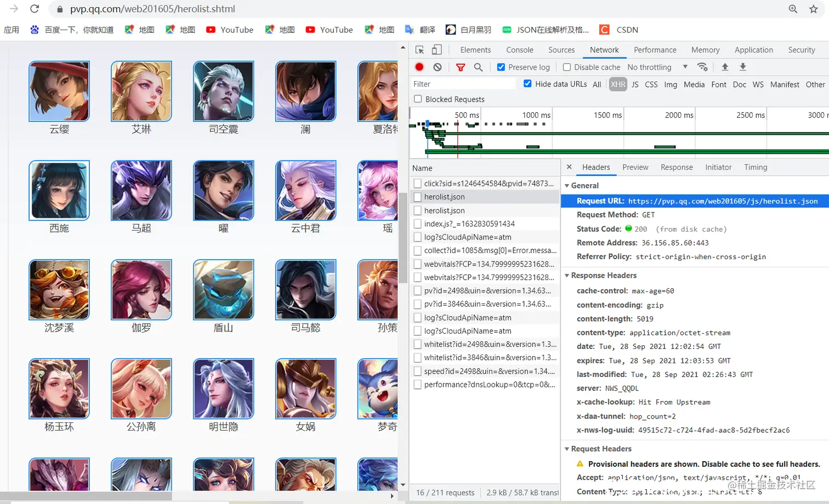
Task: Open the first YouTube bookmark
Action: pos(230,30)
